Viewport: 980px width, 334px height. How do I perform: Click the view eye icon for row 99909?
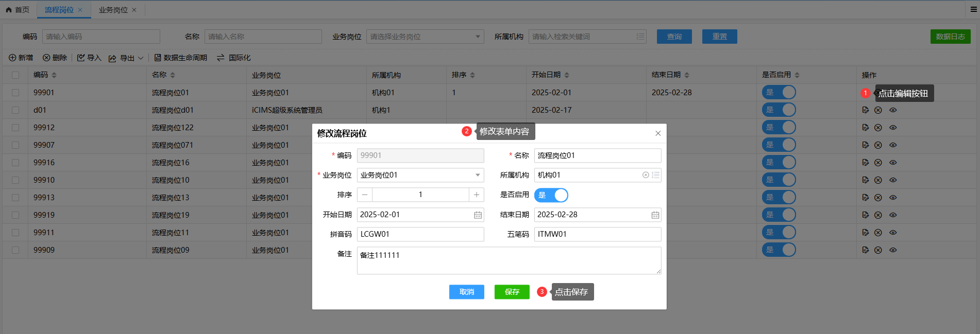[x=893, y=250]
